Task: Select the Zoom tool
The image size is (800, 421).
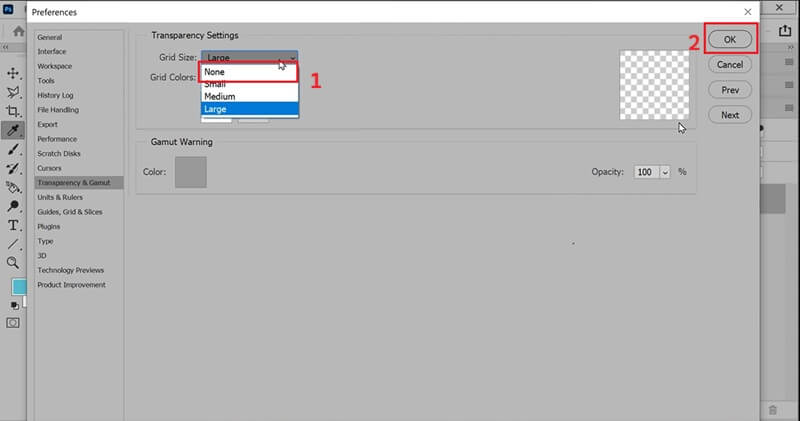Action: [13, 263]
